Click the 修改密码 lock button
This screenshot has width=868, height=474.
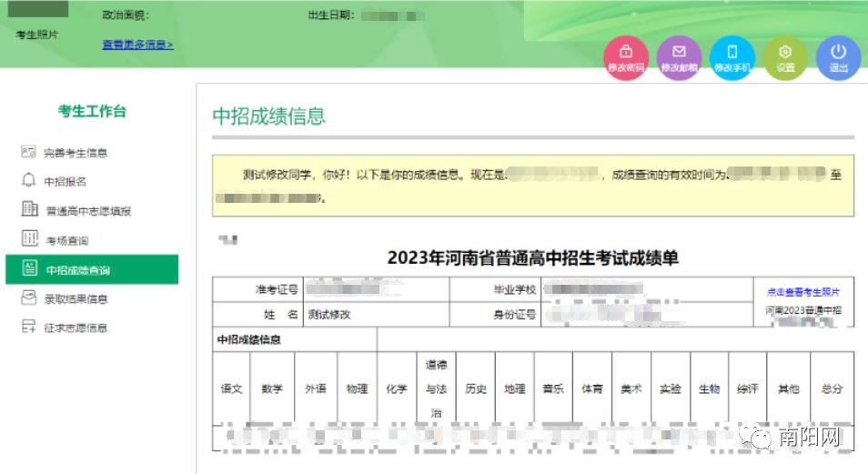626,57
